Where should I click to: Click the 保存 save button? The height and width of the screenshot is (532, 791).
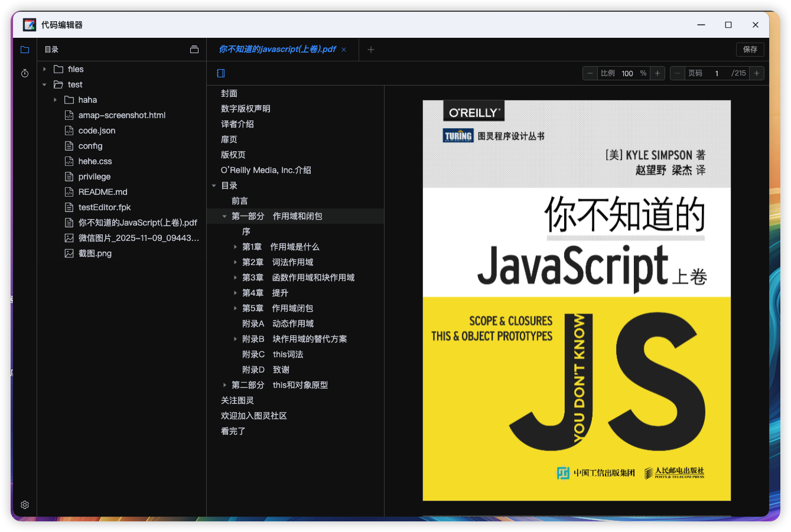(x=750, y=50)
